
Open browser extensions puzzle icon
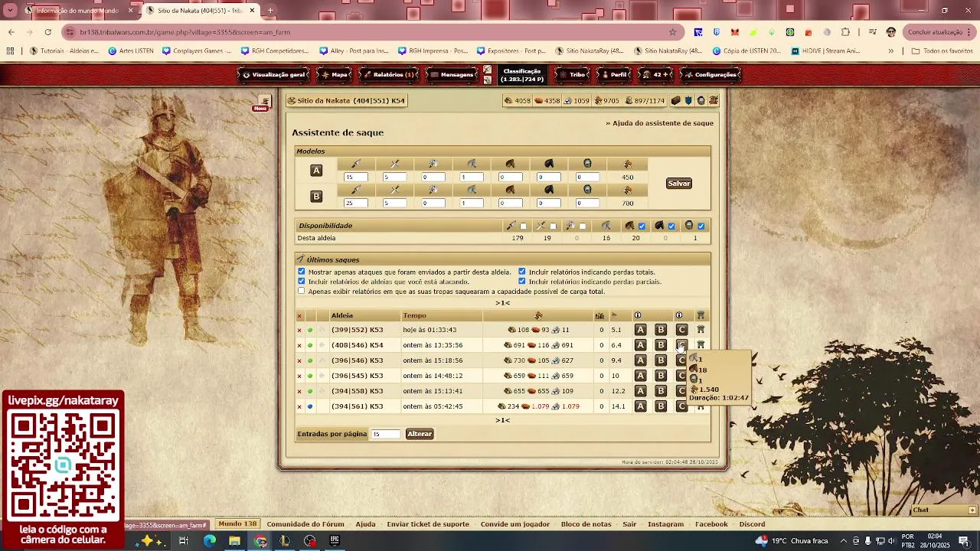(x=845, y=32)
